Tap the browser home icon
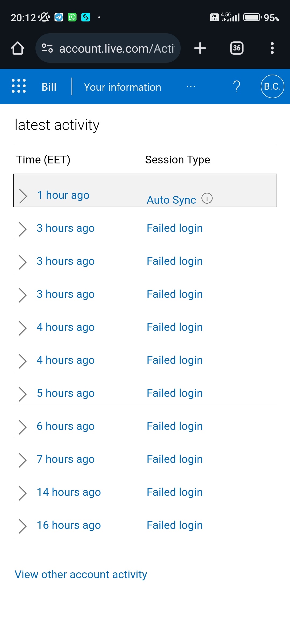 click(18, 48)
